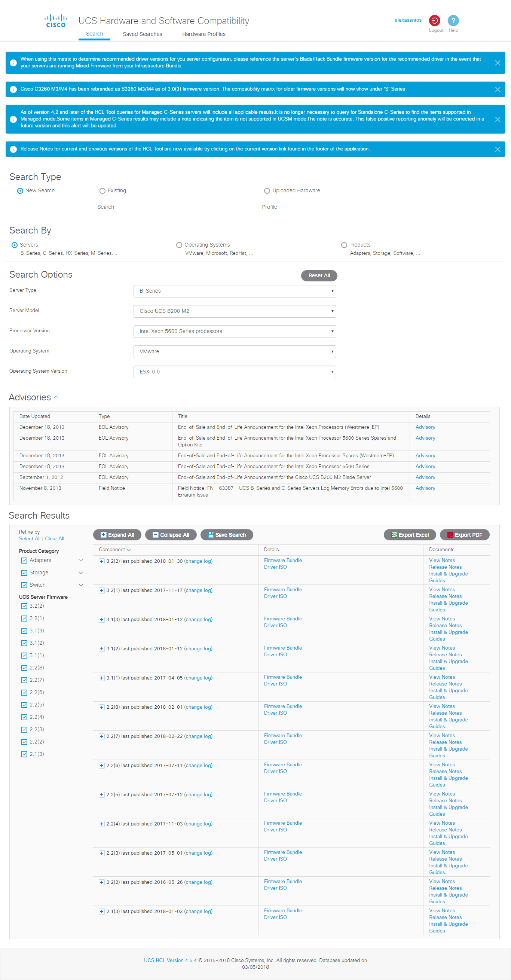Open the Server Model dropdown
This screenshot has width=511, height=980.
pyautogui.click(x=235, y=311)
